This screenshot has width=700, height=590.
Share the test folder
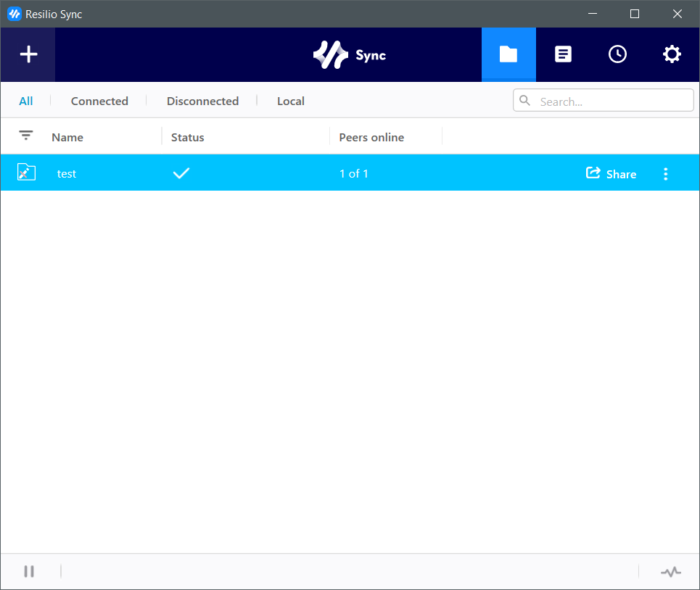[612, 173]
